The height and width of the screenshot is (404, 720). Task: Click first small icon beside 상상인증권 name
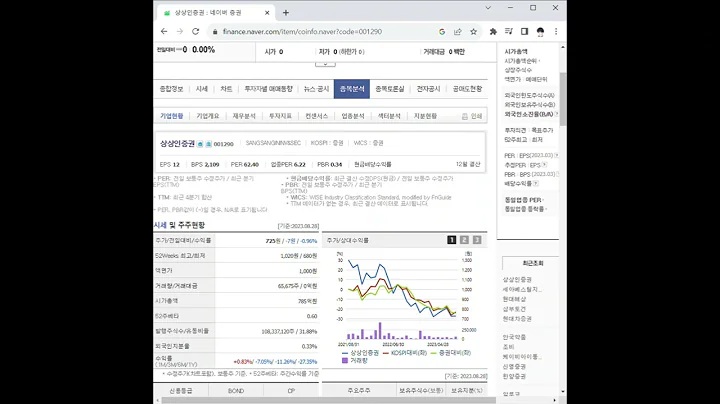coord(200,144)
